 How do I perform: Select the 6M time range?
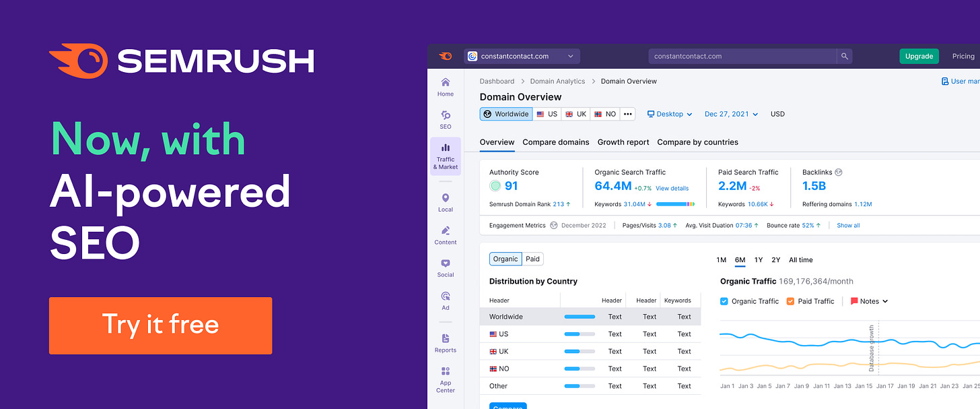(740, 260)
